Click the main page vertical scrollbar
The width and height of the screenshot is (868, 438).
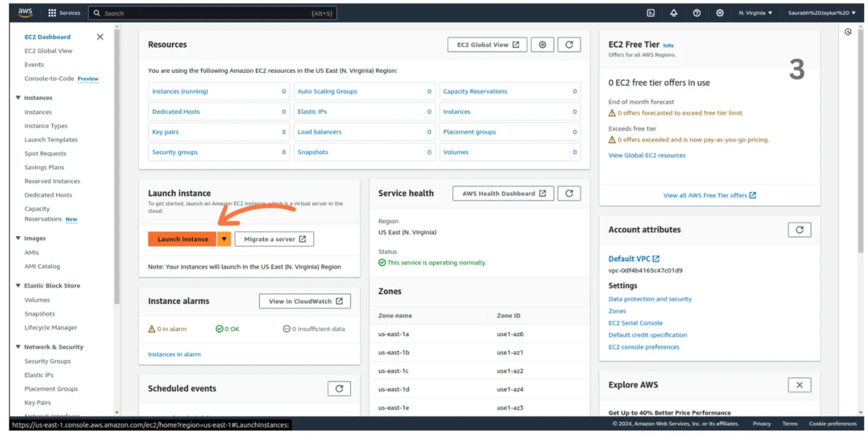pos(860,140)
